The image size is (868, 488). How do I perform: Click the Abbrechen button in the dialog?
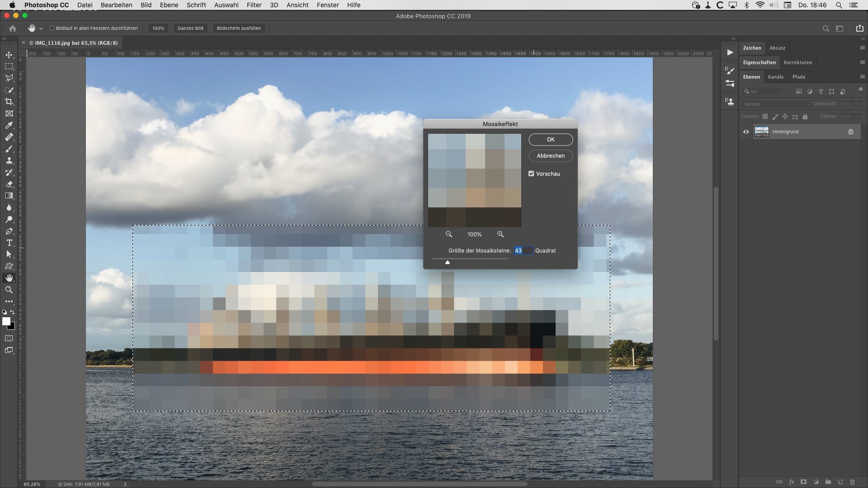tap(550, 155)
